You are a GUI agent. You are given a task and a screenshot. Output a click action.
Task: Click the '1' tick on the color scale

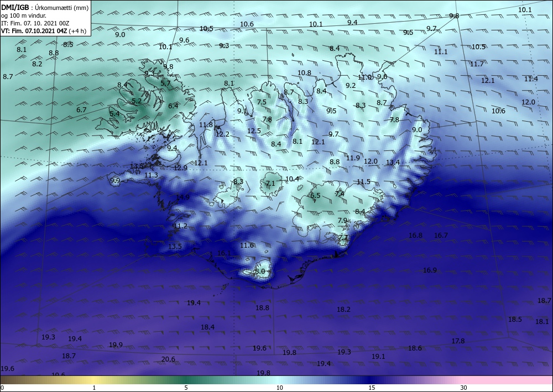coord(94,388)
